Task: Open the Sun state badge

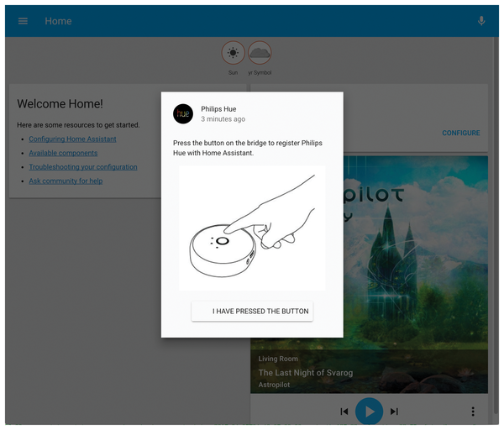Action: (x=233, y=53)
